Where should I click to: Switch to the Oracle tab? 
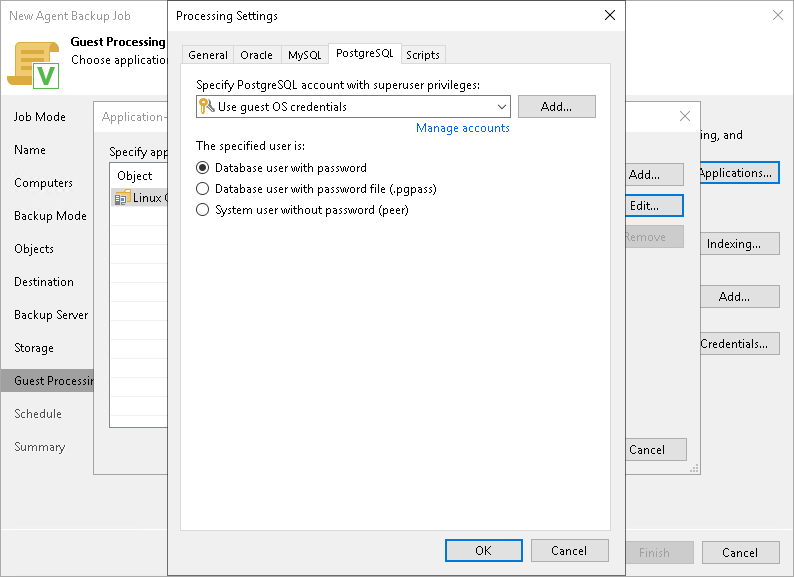coord(256,55)
